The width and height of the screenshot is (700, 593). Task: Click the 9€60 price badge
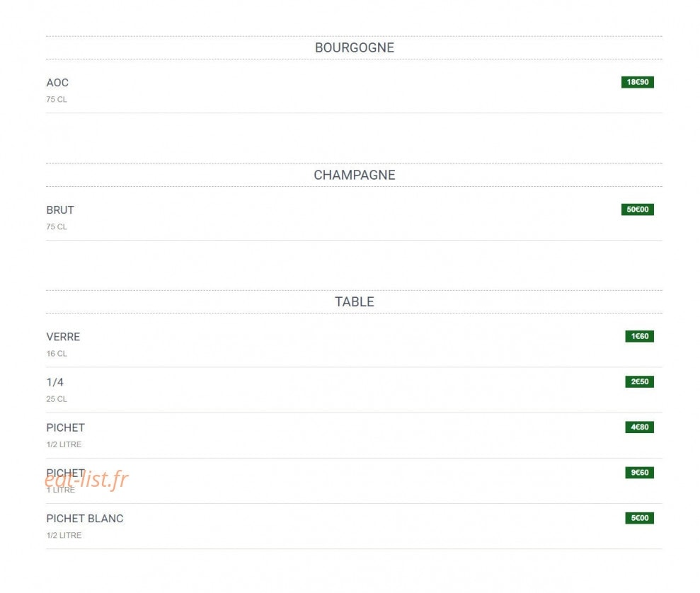tap(639, 473)
